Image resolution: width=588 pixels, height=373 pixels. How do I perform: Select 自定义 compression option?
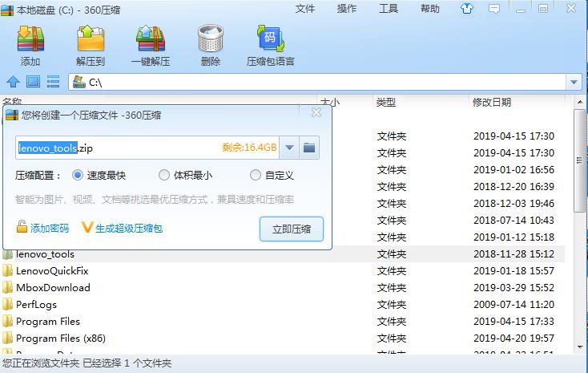pos(256,175)
